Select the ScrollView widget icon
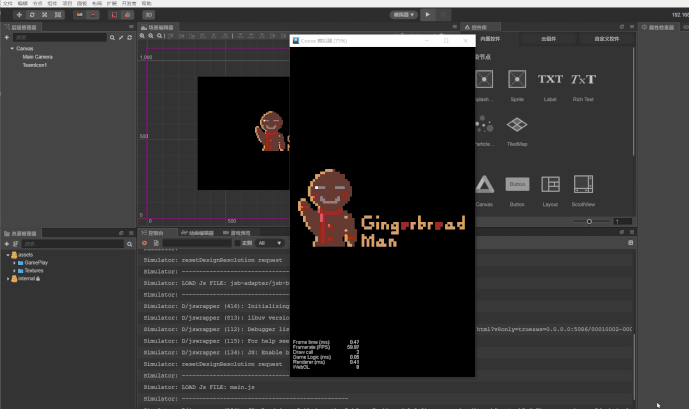The width and height of the screenshot is (689, 409). pos(583,185)
